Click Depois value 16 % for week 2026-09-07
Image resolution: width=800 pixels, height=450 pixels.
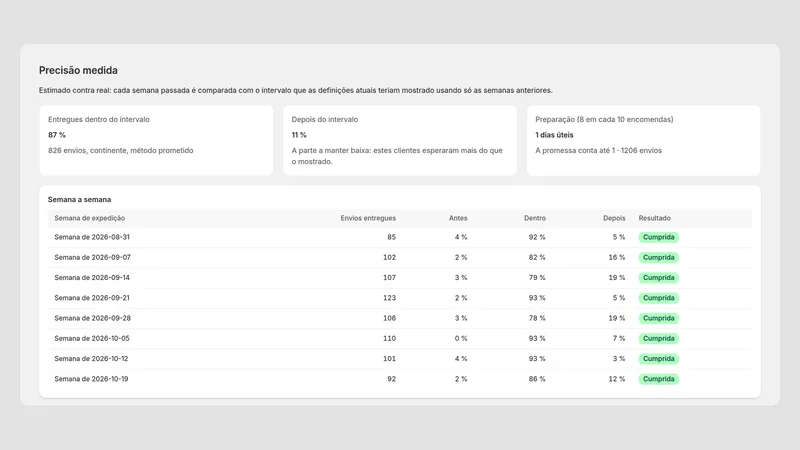click(616, 258)
